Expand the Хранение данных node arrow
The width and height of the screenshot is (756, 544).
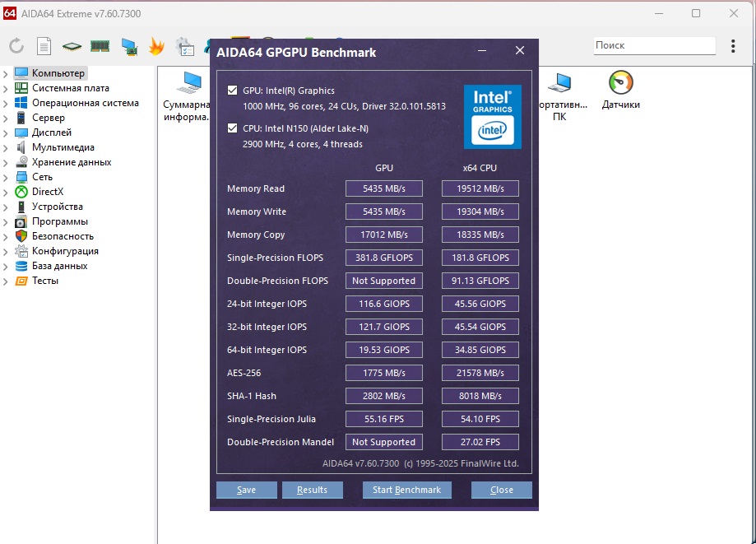point(5,163)
